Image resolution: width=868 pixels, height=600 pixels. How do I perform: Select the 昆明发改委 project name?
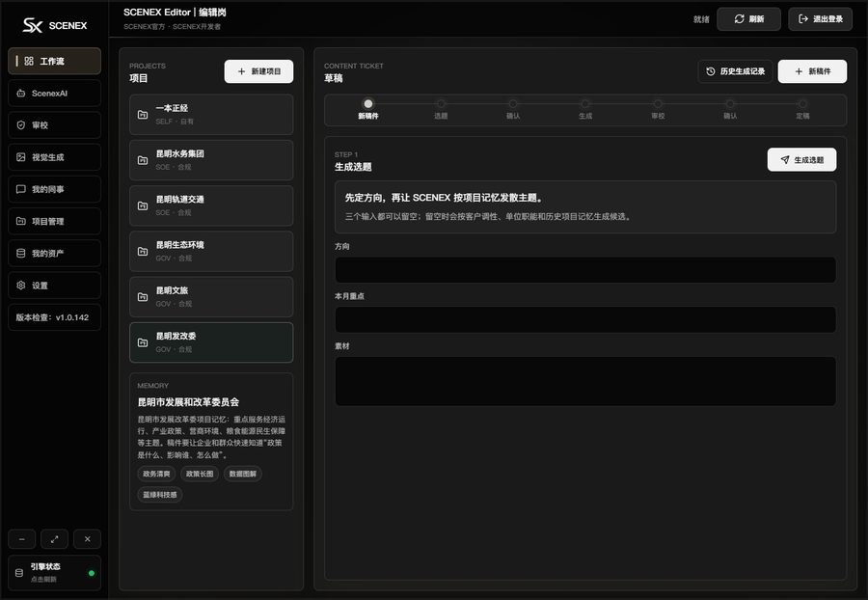point(176,336)
